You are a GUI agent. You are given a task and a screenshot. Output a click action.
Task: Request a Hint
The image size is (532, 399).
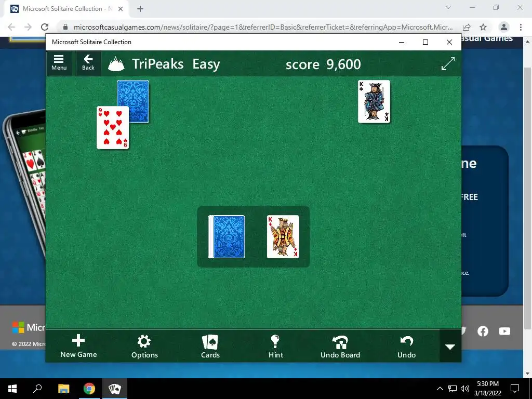tap(275, 346)
